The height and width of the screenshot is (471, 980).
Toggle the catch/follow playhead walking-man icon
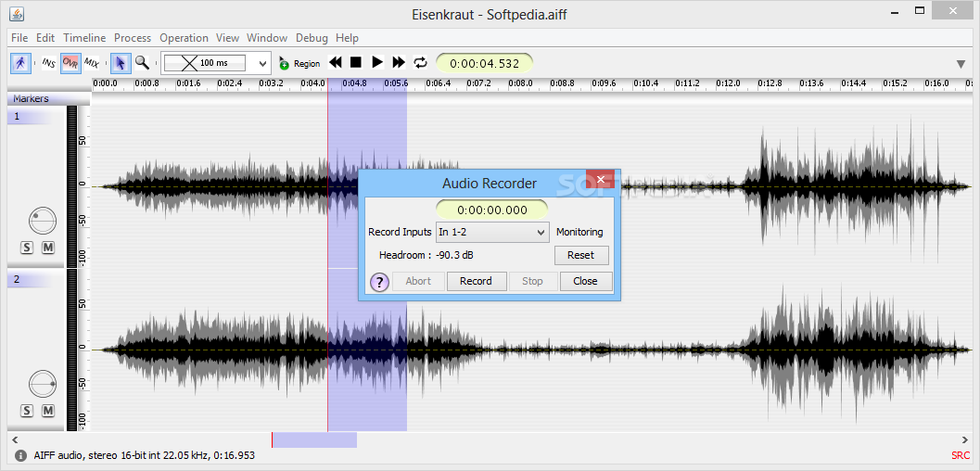pos(20,62)
